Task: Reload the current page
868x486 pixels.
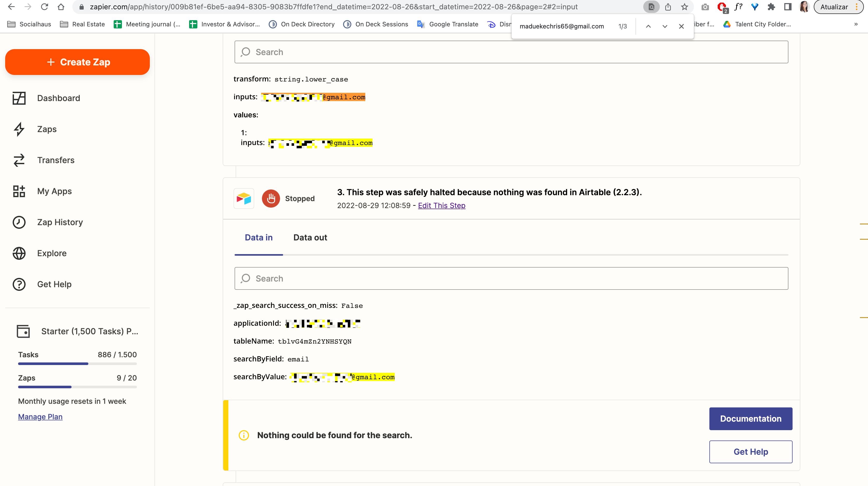Action: (x=44, y=7)
